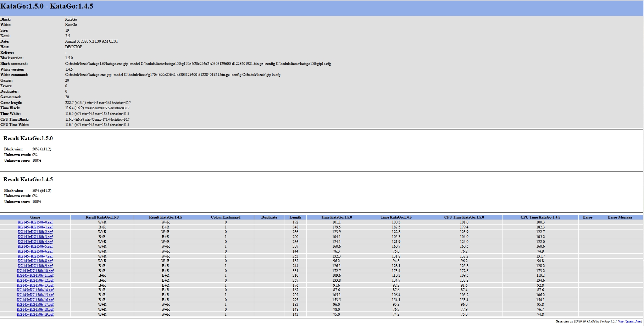Click the KG145vKG150b-9.sgf file link
This screenshot has width=644, height=326.
click(x=35, y=266)
